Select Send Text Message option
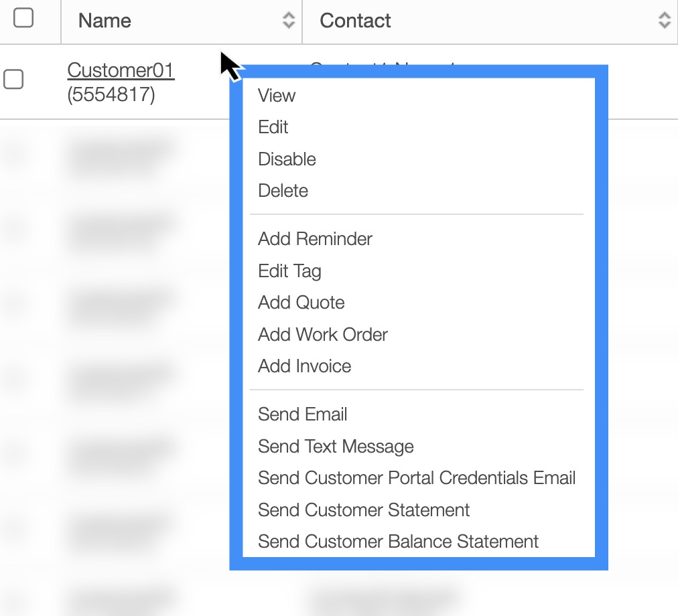 336,447
